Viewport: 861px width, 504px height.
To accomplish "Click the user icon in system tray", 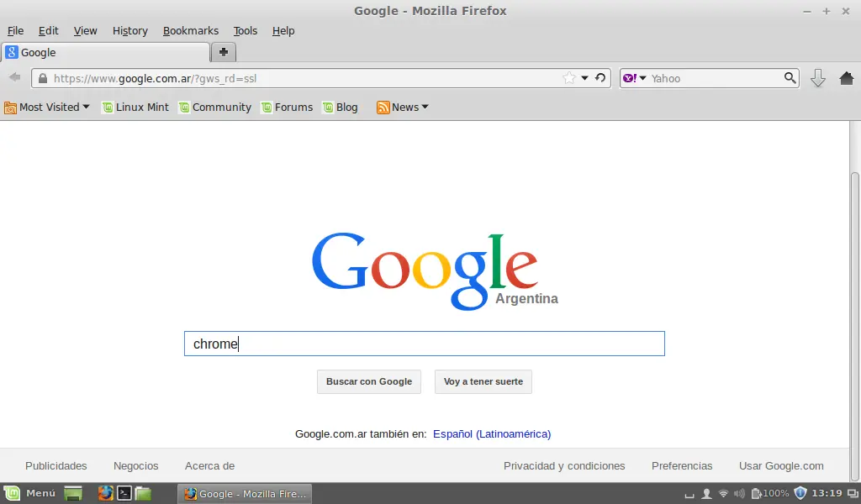I will 706,494.
